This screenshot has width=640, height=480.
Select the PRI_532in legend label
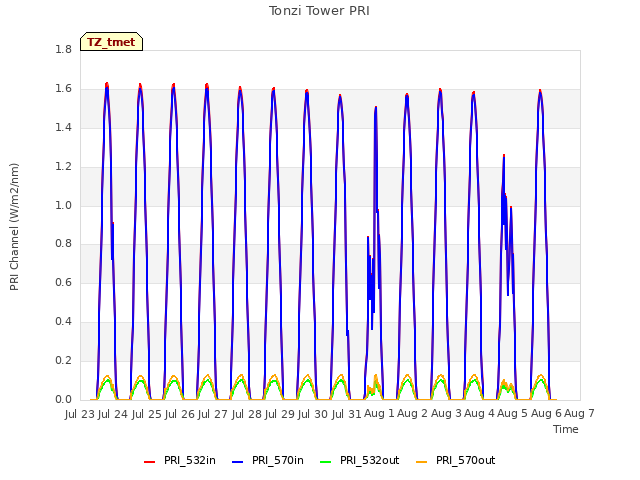tap(189, 460)
